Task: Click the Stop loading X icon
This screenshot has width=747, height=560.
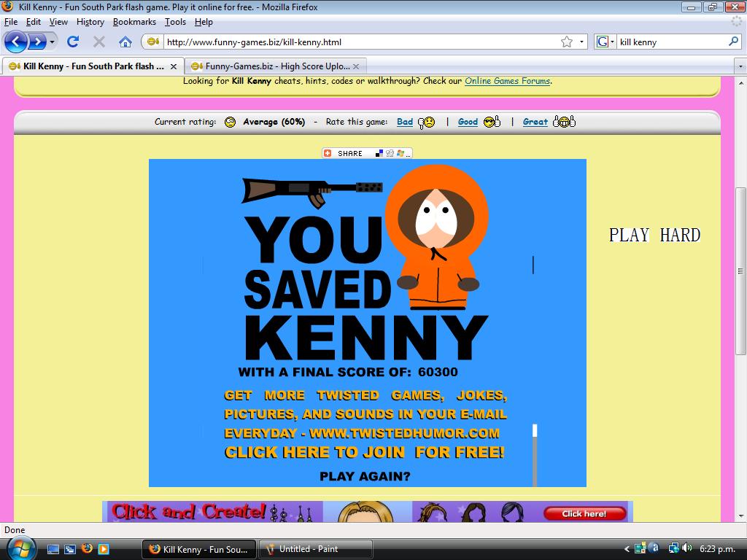Action: point(99,42)
